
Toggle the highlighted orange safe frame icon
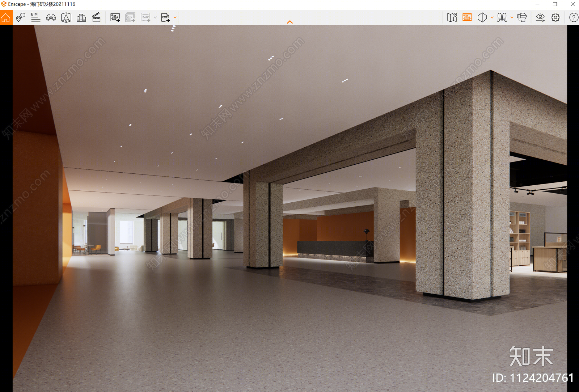coord(467,17)
